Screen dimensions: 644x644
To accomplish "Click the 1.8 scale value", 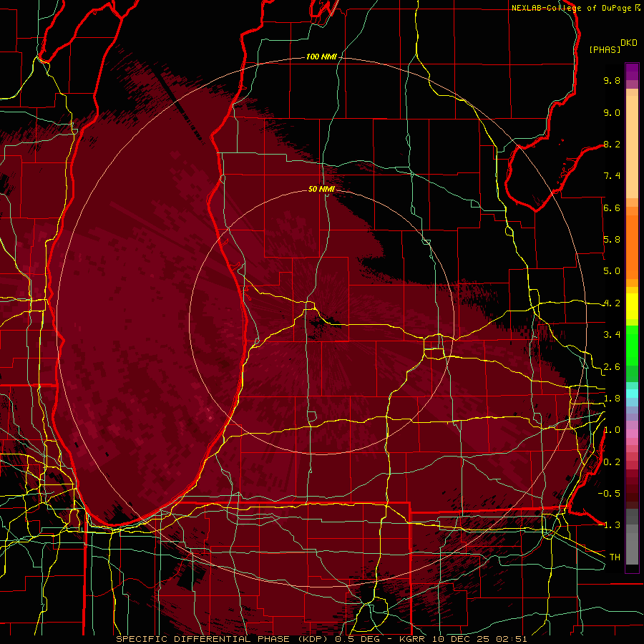I will tap(612, 399).
